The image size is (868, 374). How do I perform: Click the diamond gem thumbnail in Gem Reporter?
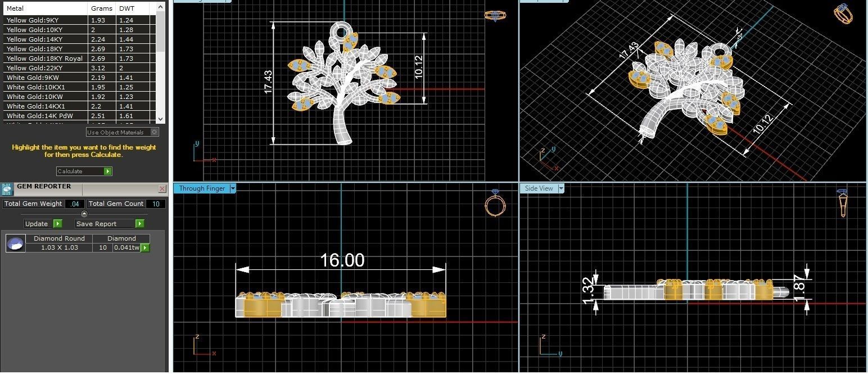point(16,243)
